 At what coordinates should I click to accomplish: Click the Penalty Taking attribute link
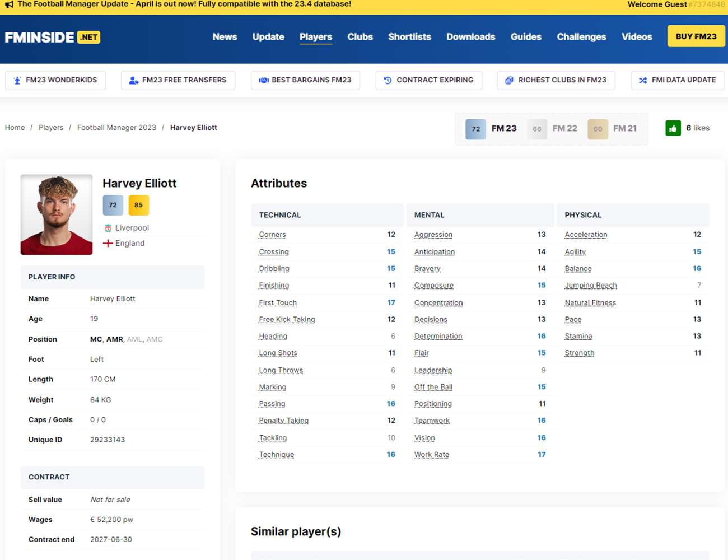[283, 421]
